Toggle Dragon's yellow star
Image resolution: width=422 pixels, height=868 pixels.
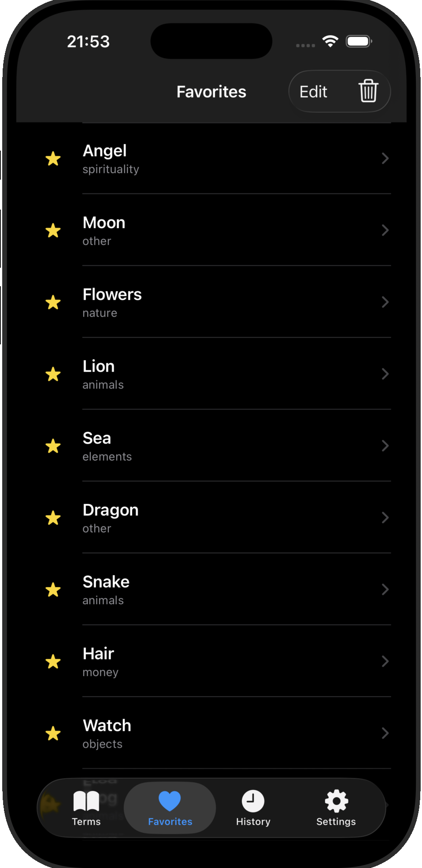pyautogui.click(x=53, y=518)
